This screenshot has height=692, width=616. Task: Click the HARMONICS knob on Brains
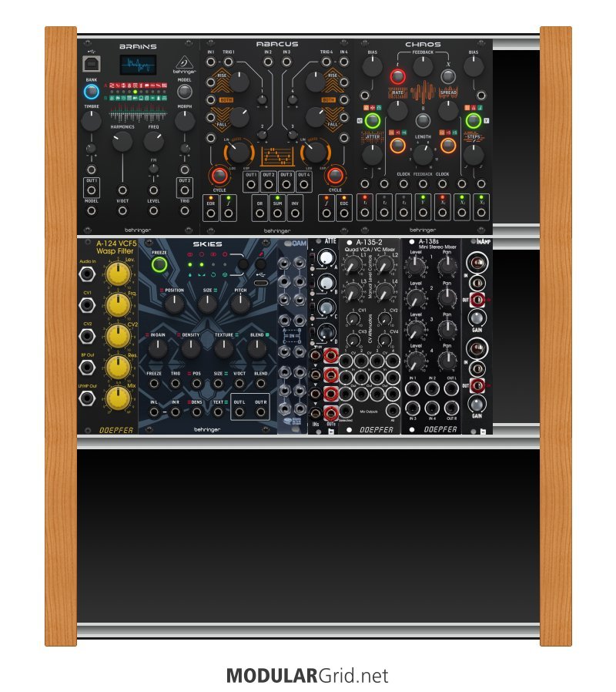(x=122, y=141)
